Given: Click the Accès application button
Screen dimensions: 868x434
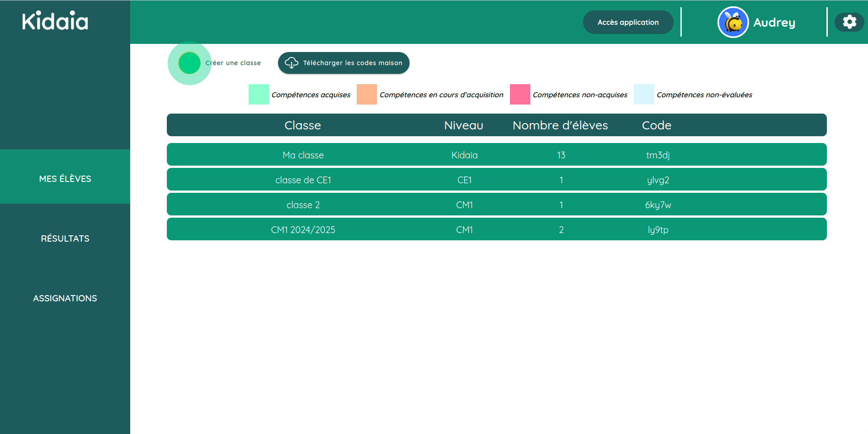Looking at the screenshot, I should click(x=628, y=22).
